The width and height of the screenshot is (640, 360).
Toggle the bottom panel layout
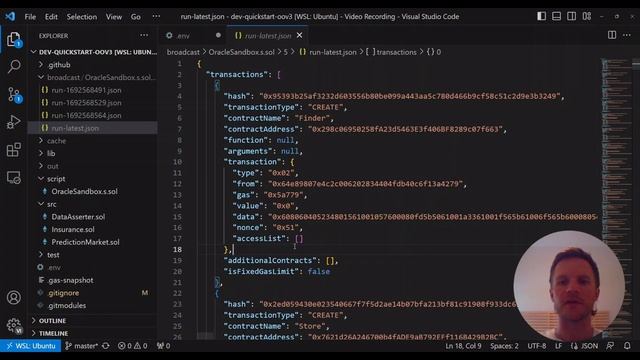[x=556, y=16]
